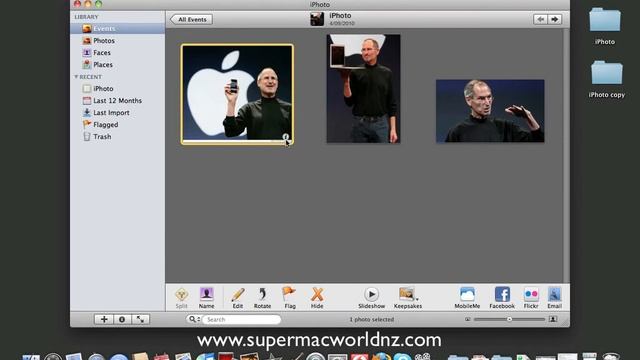Flag the selected photo
The image size is (640, 360).
coord(290,298)
